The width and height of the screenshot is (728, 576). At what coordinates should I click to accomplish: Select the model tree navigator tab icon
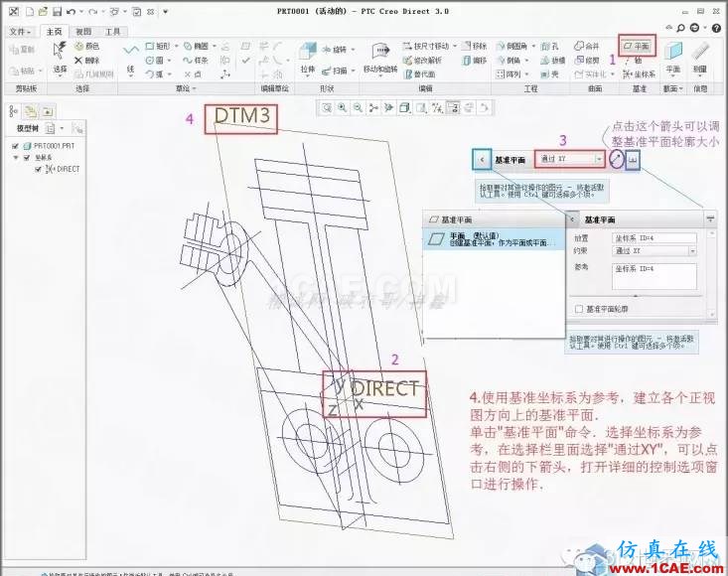click(x=14, y=111)
